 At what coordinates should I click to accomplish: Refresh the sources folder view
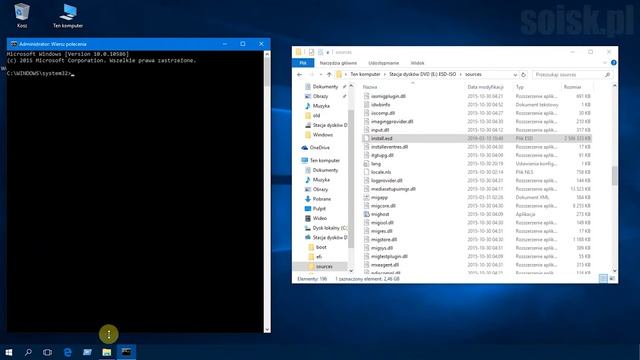click(x=524, y=75)
